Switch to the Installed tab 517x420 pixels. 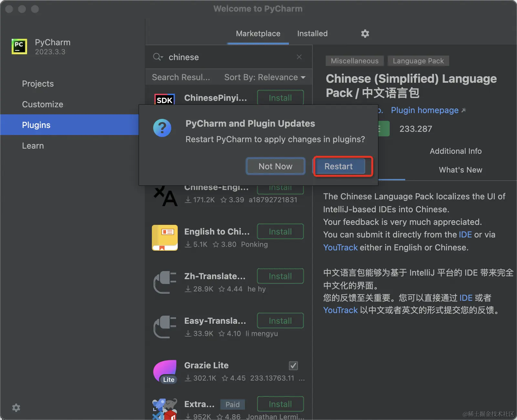[x=312, y=34]
